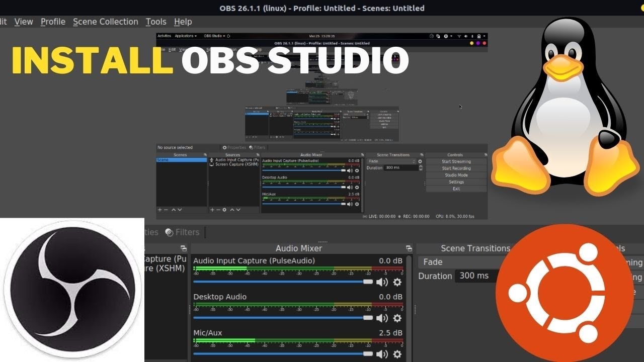Open the large Filters button beside the OBS logo
This screenshot has height=362, width=644.
tap(183, 232)
